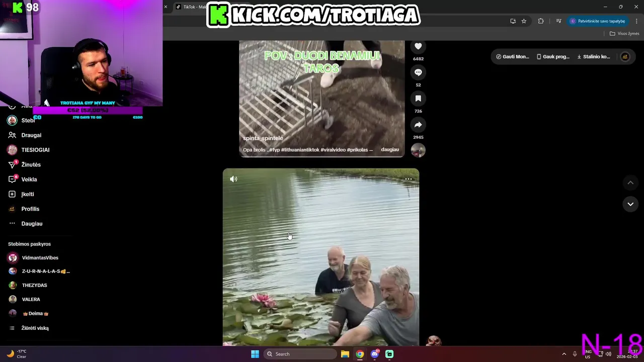644x362 pixels.
Task: Expand Daugiau more options in sidebar
Action: 32,224
